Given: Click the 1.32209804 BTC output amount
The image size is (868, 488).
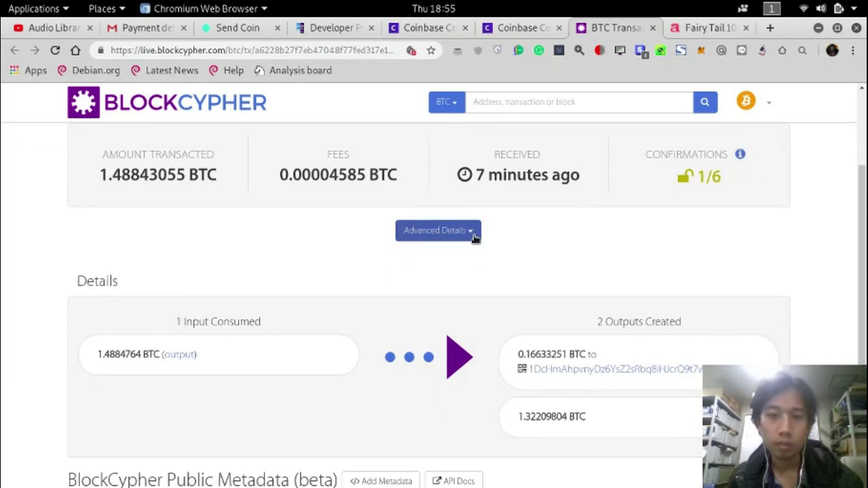Looking at the screenshot, I should 552,416.
